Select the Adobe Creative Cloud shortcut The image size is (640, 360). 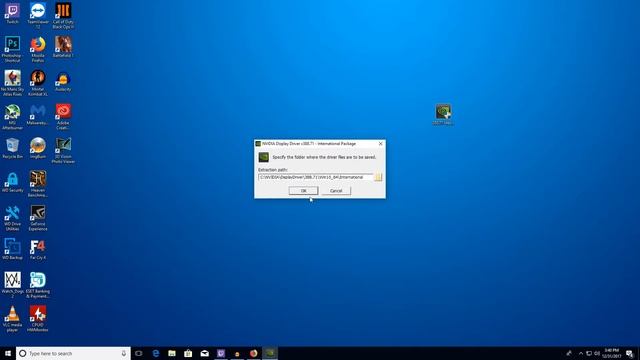click(63, 117)
